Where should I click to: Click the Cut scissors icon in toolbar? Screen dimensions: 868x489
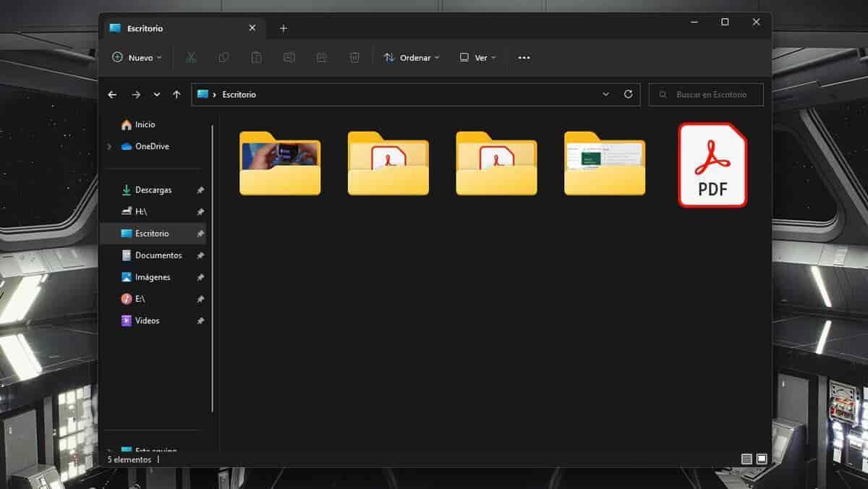[x=192, y=58]
